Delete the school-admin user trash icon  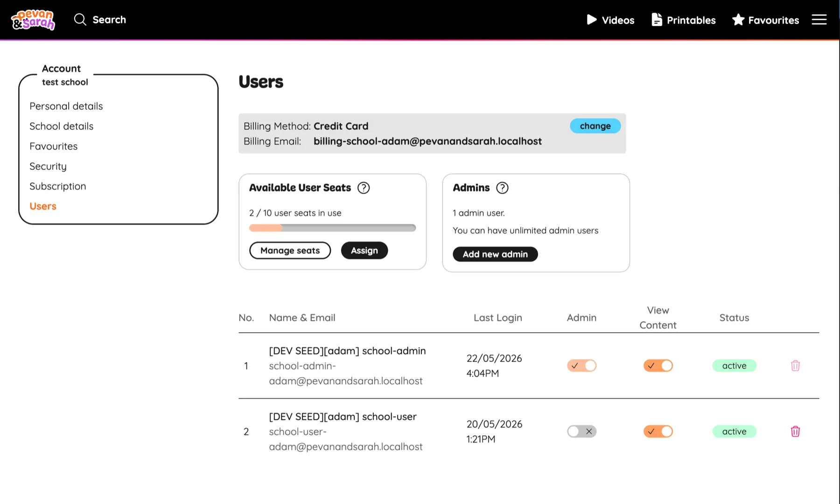click(796, 365)
